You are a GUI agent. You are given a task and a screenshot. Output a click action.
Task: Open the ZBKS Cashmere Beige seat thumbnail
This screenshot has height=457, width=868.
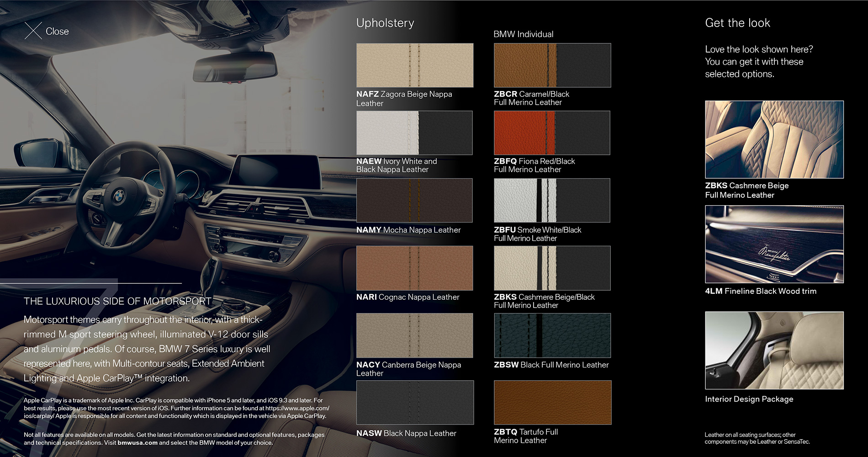(774, 139)
